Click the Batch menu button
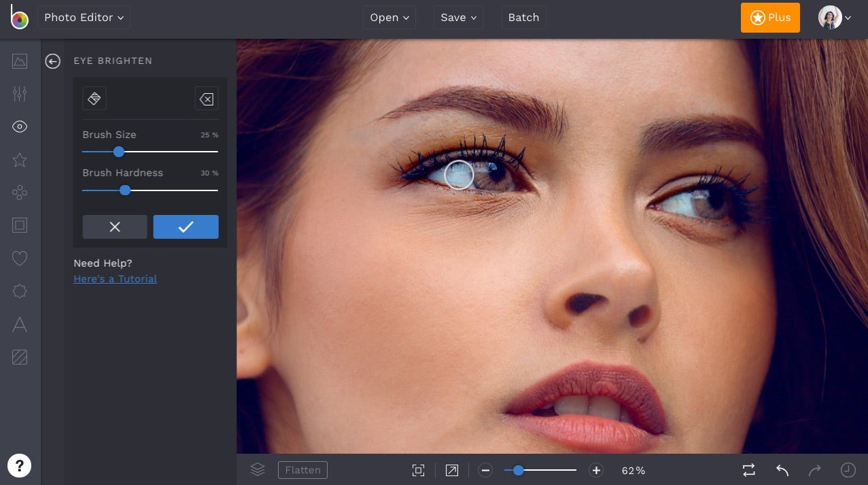The image size is (868, 485). 523,18
